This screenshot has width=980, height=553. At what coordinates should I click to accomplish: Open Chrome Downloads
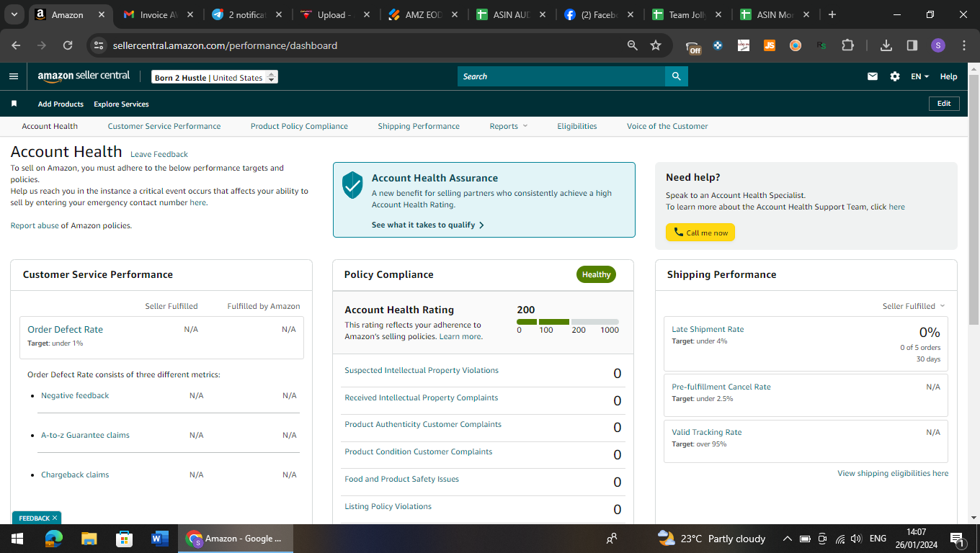[x=886, y=45]
